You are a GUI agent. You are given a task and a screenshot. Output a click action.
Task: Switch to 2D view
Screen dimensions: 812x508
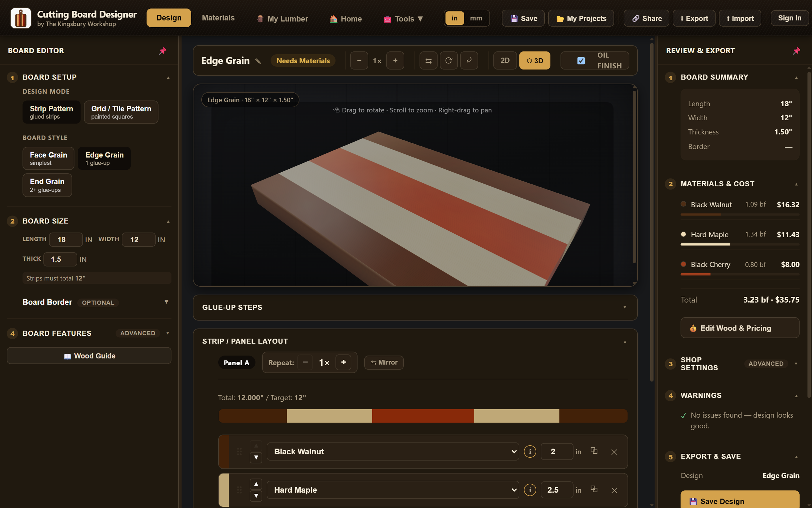505,60
